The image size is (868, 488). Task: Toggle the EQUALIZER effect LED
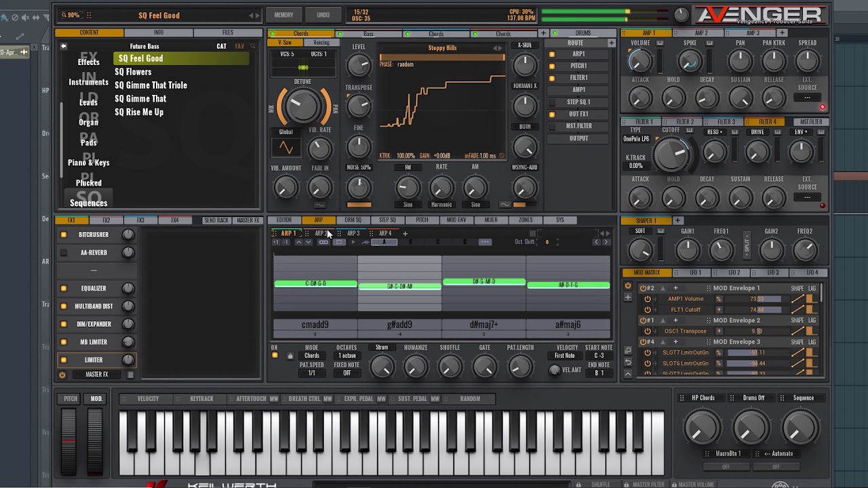coord(64,288)
